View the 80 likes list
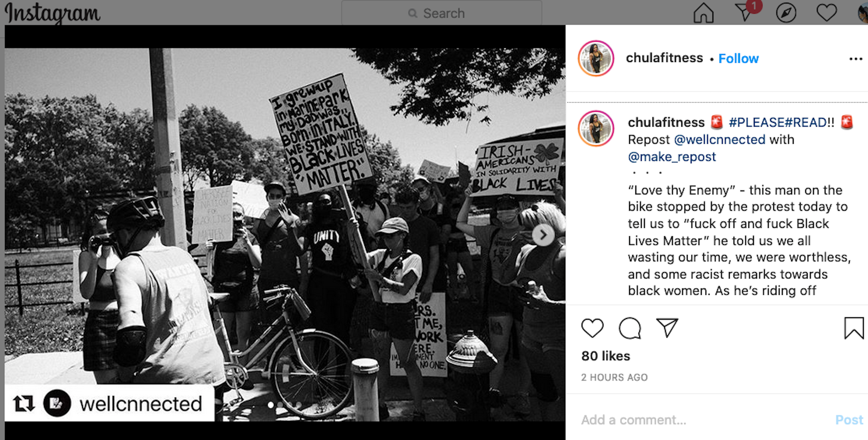The width and height of the screenshot is (868, 440). [606, 356]
